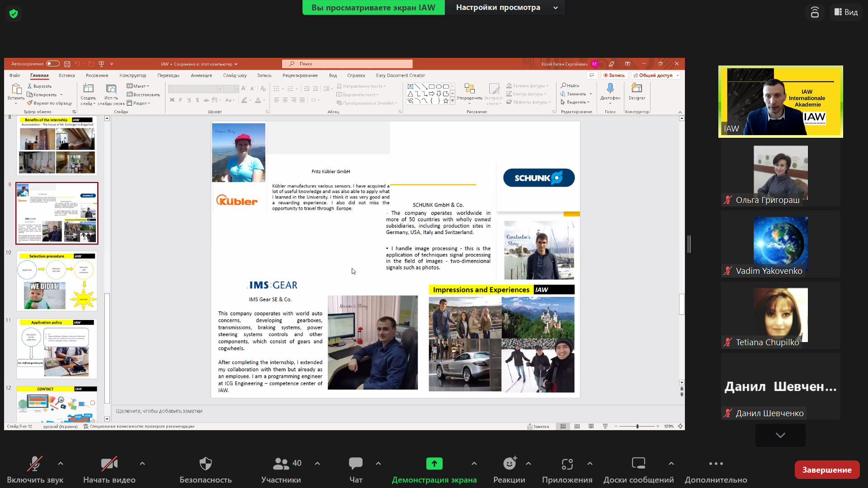This screenshot has width=868, height=488.
Task: Toggle italic К formatting button
Action: [x=180, y=100]
